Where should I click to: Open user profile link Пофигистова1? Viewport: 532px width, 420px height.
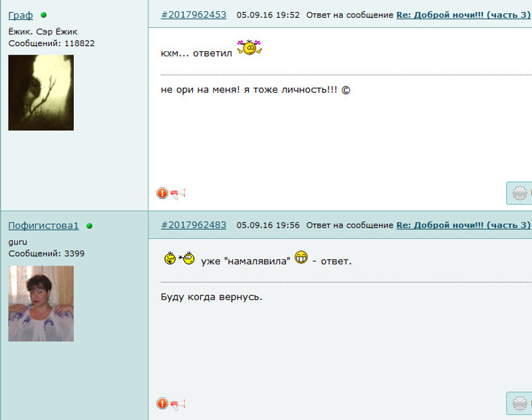click(x=43, y=226)
